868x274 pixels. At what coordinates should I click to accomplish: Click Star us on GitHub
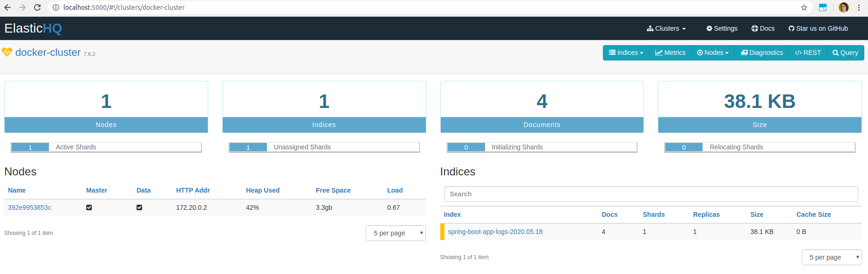[818, 28]
